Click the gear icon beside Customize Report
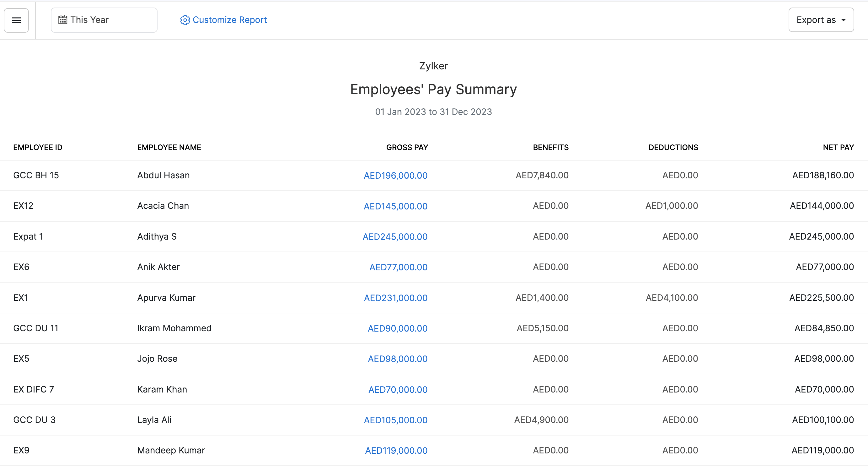Viewport: 868px width, 471px height. [x=185, y=20]
